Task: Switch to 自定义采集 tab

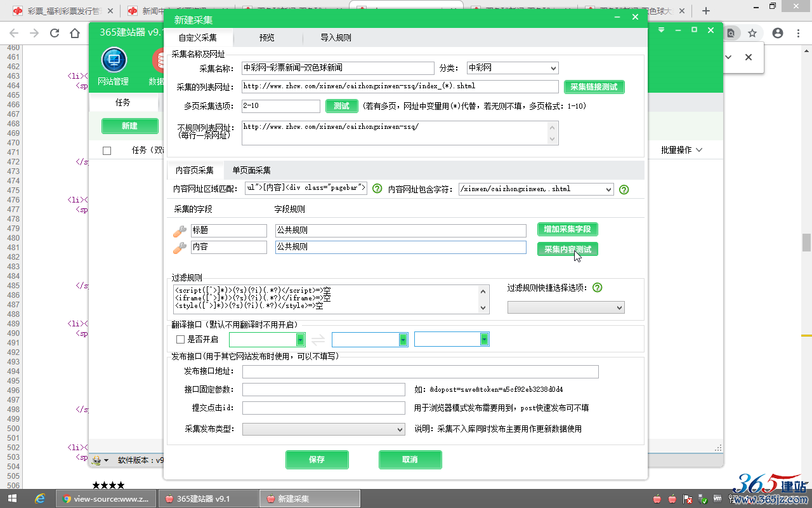Action: pyautogui.click(x=197, y=37)
